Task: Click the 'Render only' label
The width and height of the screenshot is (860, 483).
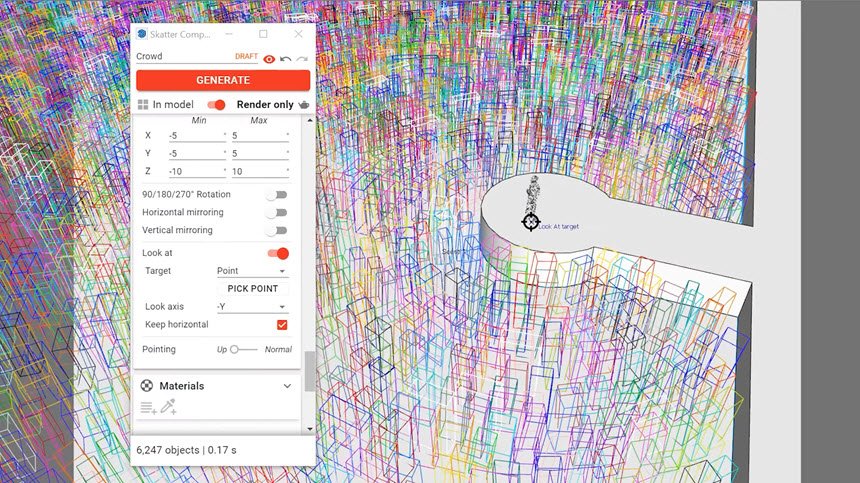Action: pos(265,105)
